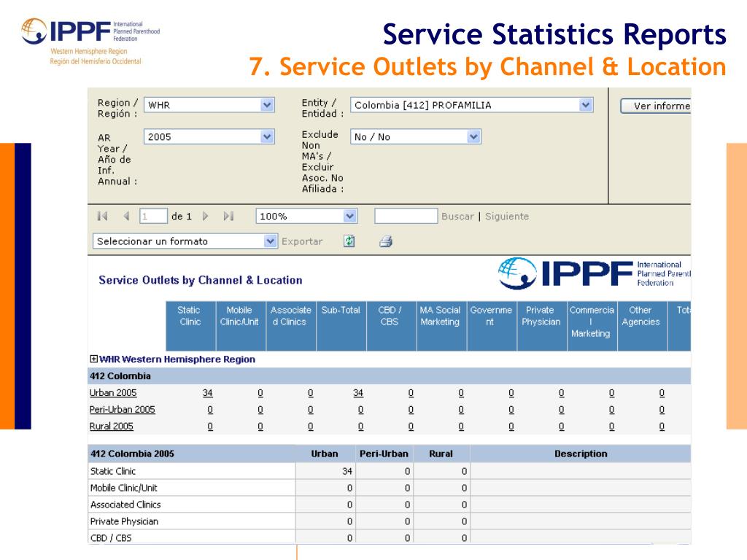
Task: Click the Government column header
Action: tap(492, 326)
